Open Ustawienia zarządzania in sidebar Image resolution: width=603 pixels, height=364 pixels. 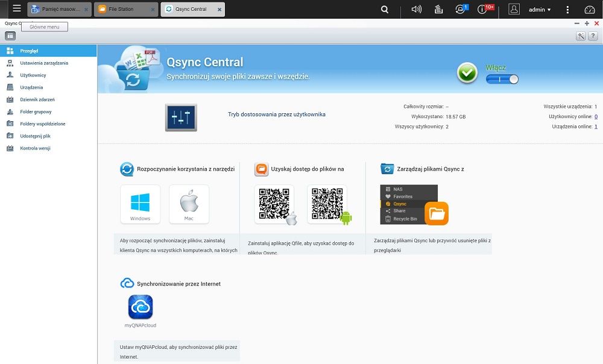[x=48, y=63]
